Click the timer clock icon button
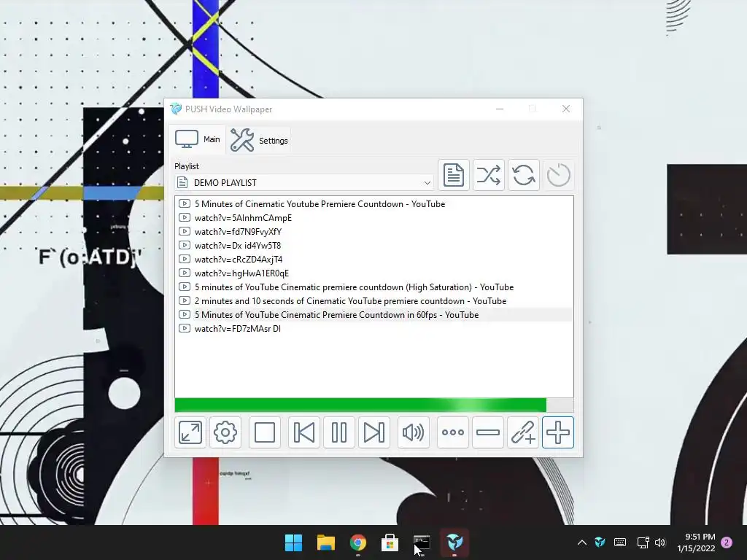Screen dimensions: 747x560 [558, 175]
